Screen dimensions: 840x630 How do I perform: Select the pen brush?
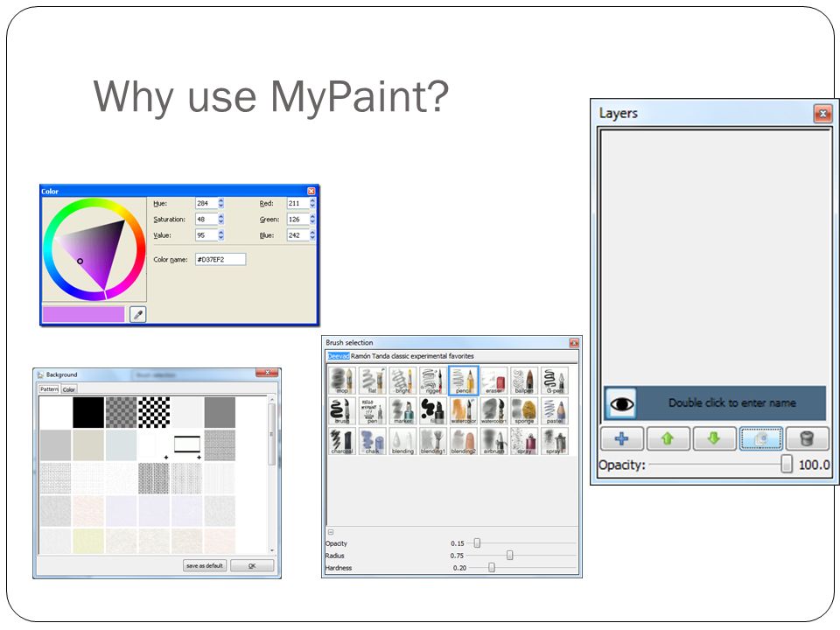point(373,411)
